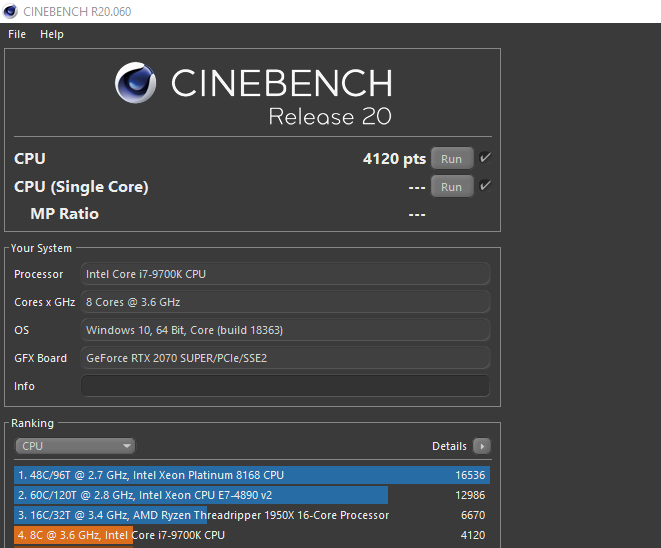Click the Cinebench sphere logo
This screenshot has height=548, width=661.
click(135, 83)
